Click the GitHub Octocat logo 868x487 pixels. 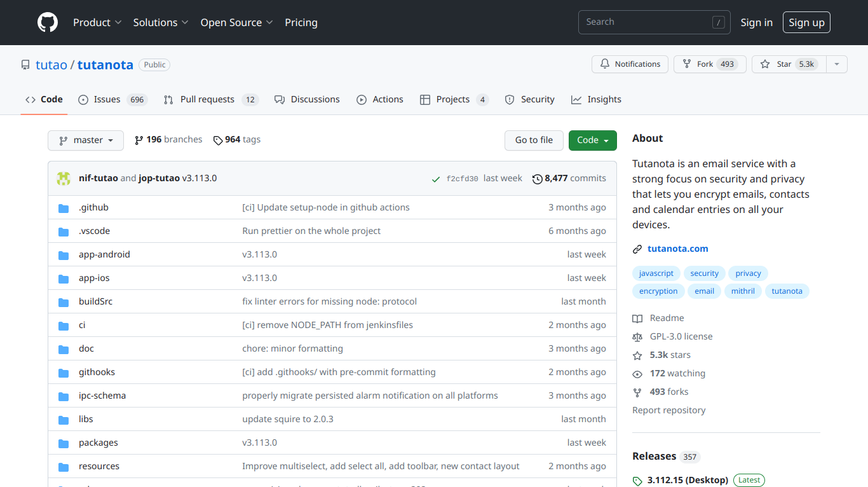point(48,22)
